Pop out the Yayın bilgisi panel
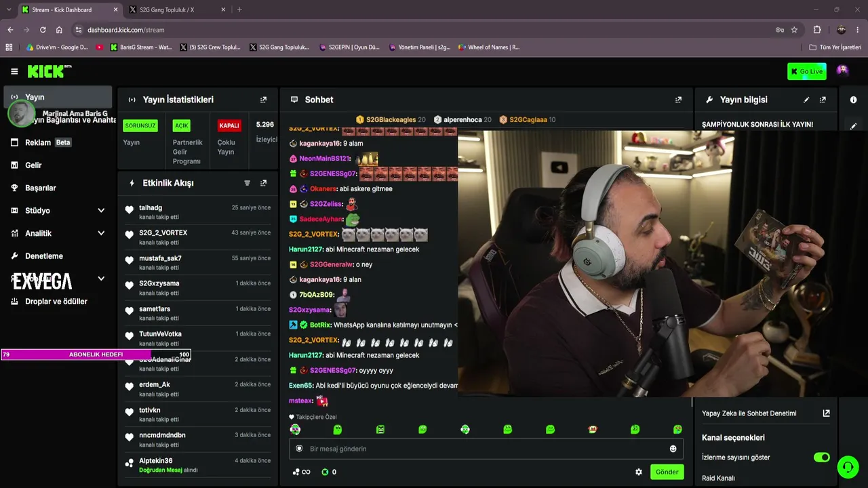The image size is (868, 488). click(x=823, y=100)
